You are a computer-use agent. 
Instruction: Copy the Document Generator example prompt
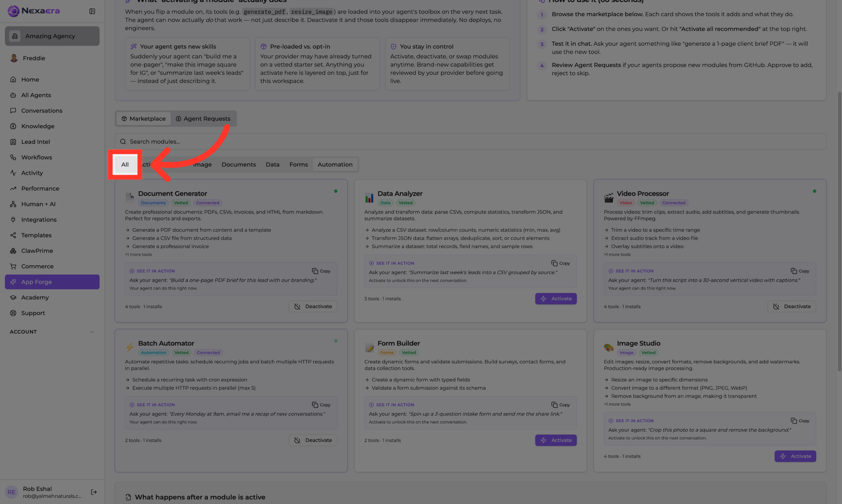coord(321,271)
